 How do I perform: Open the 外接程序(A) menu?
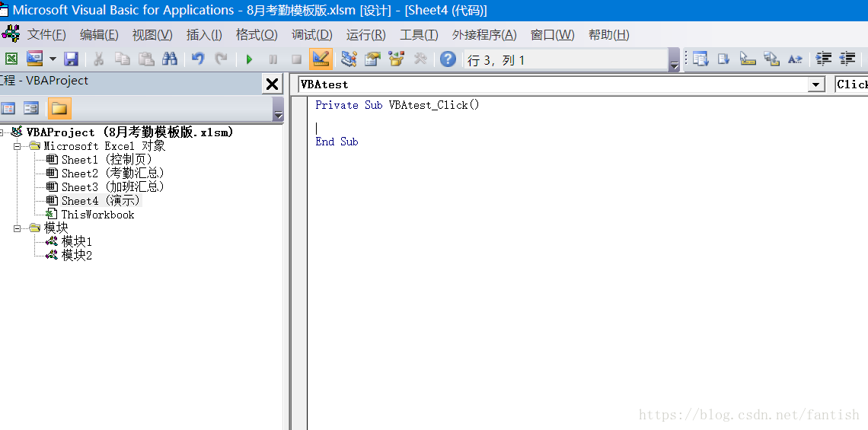pos(484,35)
